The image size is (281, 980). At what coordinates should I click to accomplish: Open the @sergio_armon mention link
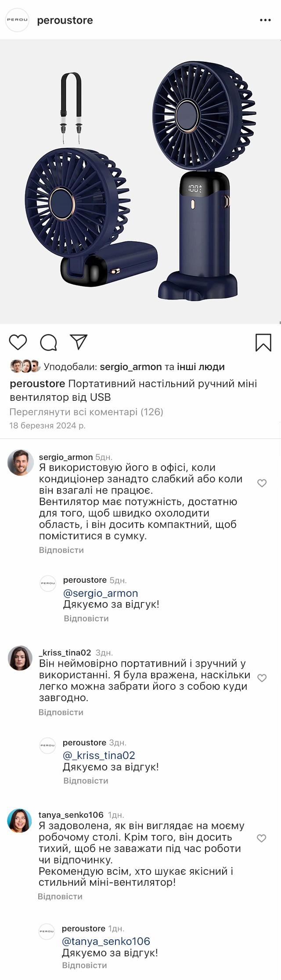coord(101,593)
